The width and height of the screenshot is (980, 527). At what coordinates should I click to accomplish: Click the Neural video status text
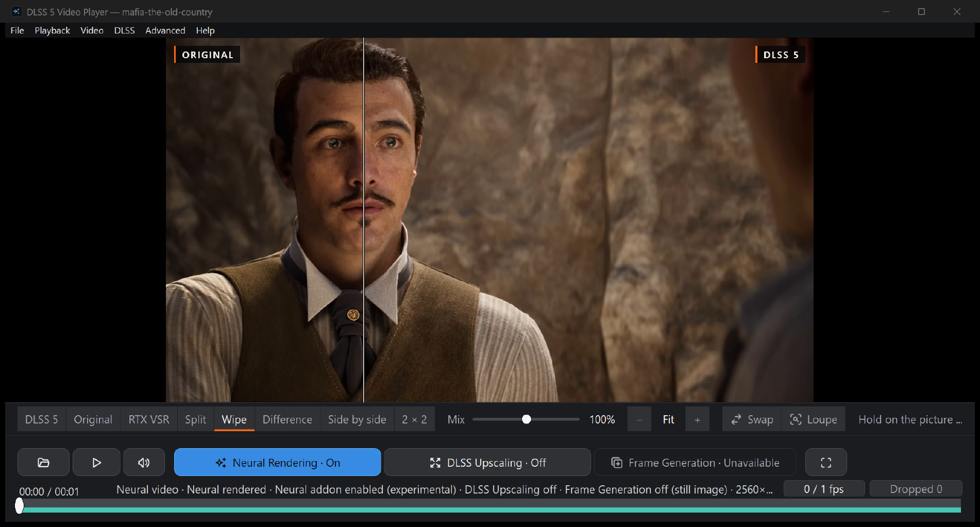[x=444, y=489]
